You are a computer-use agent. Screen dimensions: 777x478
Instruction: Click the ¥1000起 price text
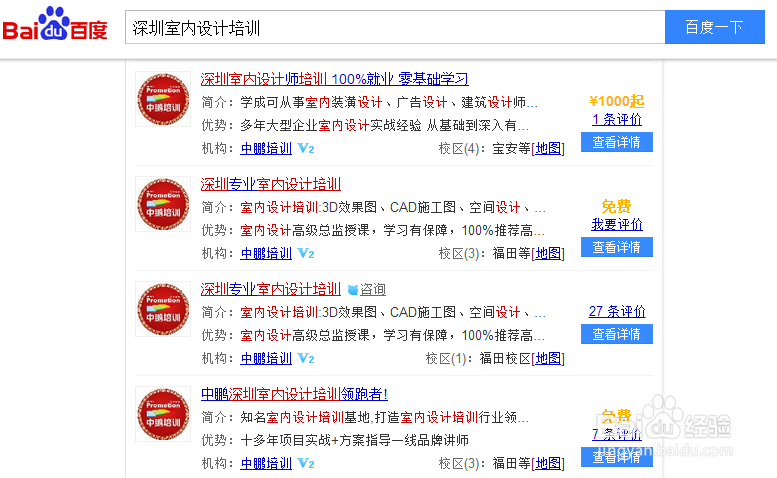(617, 102)
